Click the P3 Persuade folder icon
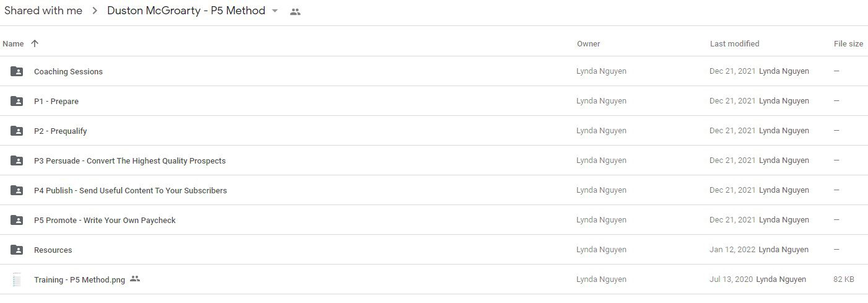Screen dimensions: 868x303 click(17, 160)
